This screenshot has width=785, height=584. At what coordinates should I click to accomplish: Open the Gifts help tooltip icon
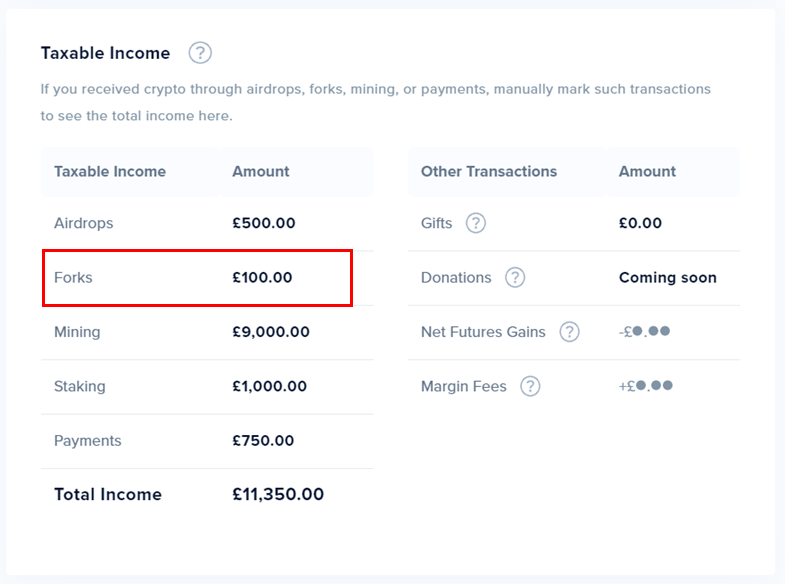(476, 223)
